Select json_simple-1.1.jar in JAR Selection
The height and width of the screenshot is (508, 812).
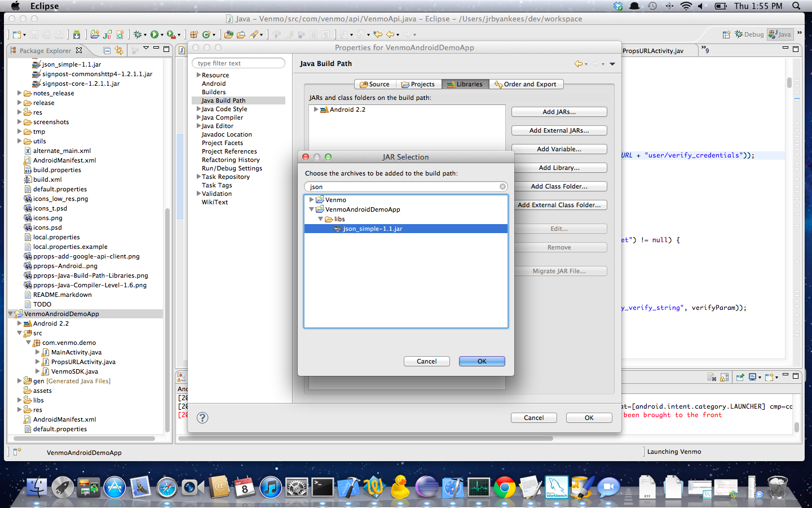(x=405, y=229)
